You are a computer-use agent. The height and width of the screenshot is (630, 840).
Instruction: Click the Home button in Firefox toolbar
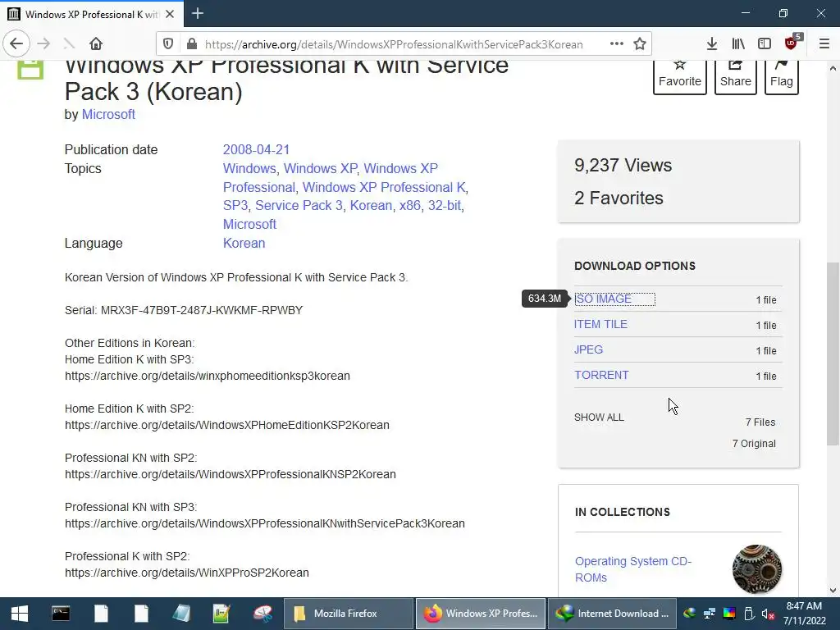[x=96, y=43]
